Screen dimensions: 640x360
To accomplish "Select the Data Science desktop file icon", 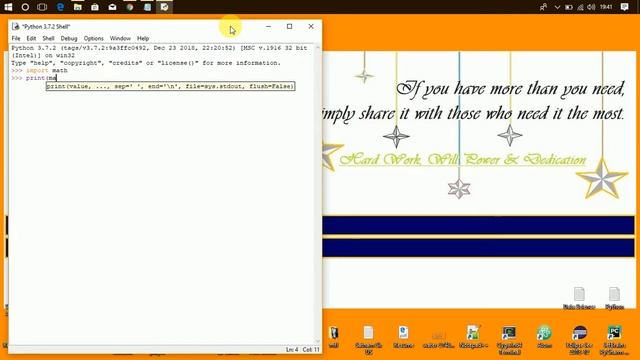I will (x=579, y=298).
